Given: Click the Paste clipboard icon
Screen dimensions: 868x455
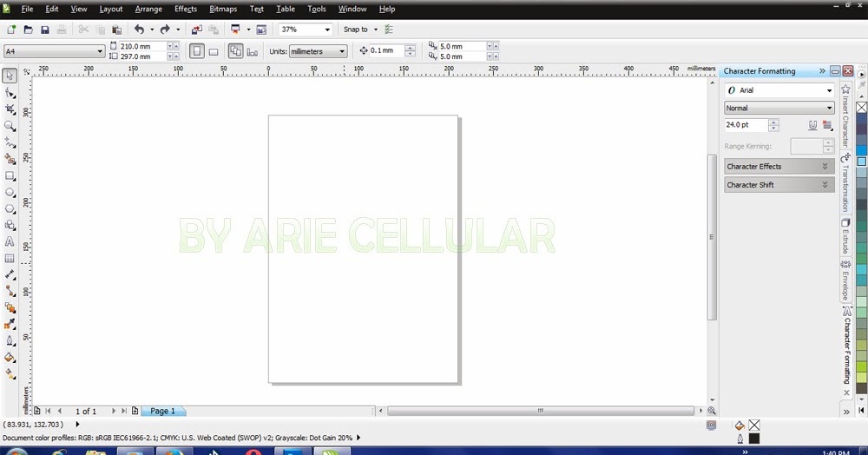Looking at the screenshot, I should pyautogui.click(x=117, y=30).
